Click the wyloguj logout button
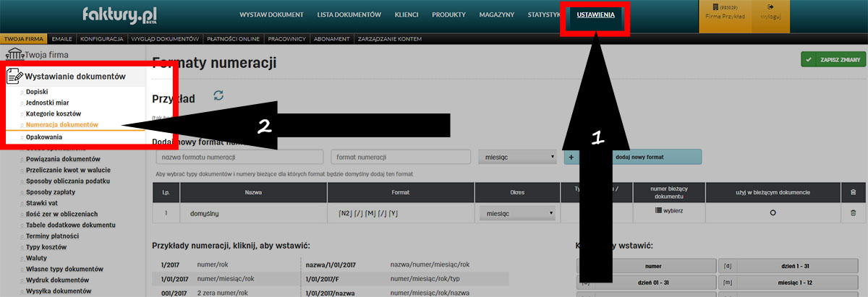Viewport: 868px width, 297px height. (773, 17)
